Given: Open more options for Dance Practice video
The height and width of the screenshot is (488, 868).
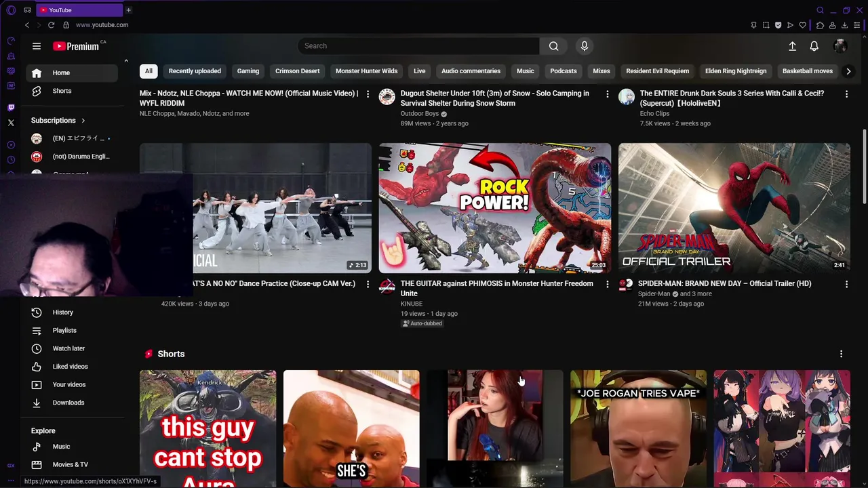Looking at the screenshot, I should 368,284.
